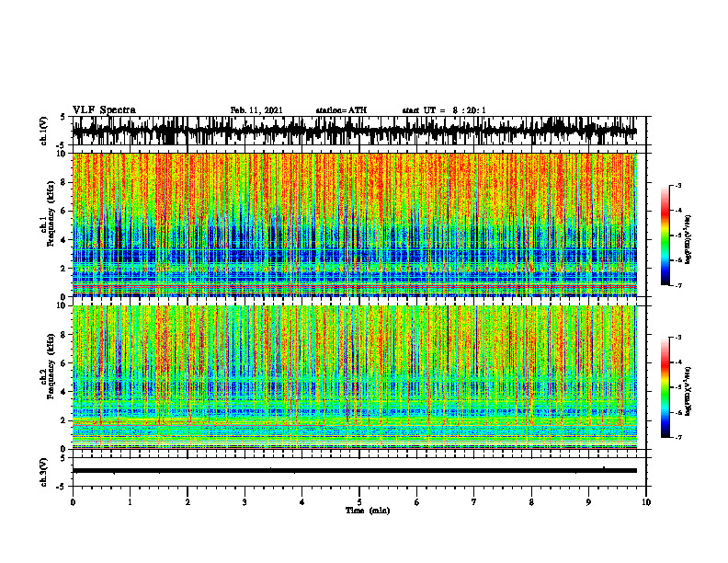Click time axis tick label "6"

417,502
